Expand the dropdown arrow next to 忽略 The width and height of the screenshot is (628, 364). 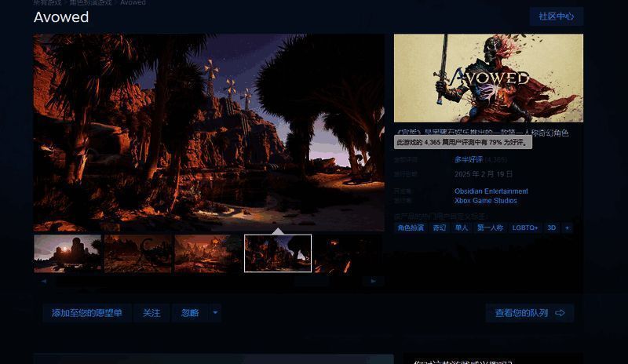click(x=215, y=313)
